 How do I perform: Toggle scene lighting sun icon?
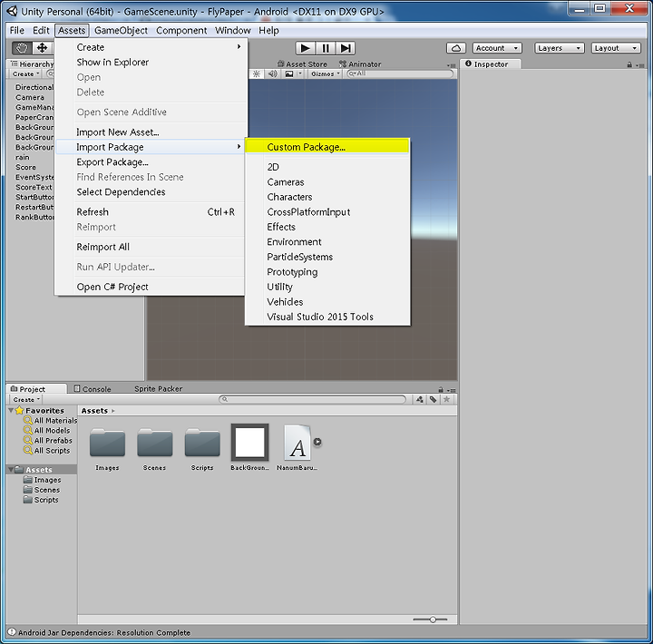256,73
